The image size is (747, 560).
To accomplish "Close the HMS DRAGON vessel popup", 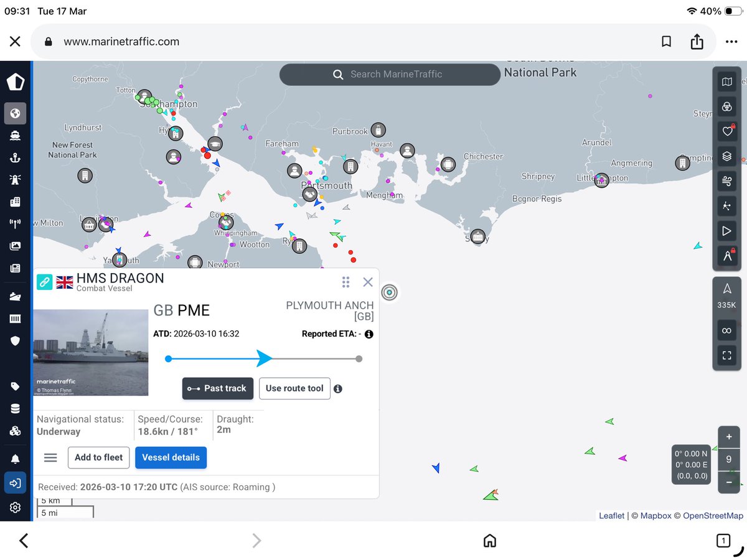I will click(x=368, y=282).
